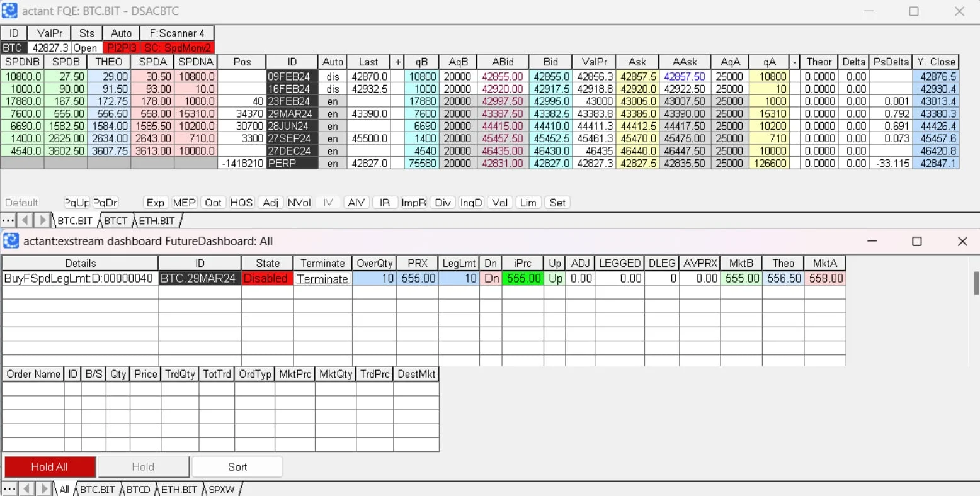The height and width of the screenshot is (496, 980).
Task: Click the green iPrc 555.00 cell
Action: point(523,278)
